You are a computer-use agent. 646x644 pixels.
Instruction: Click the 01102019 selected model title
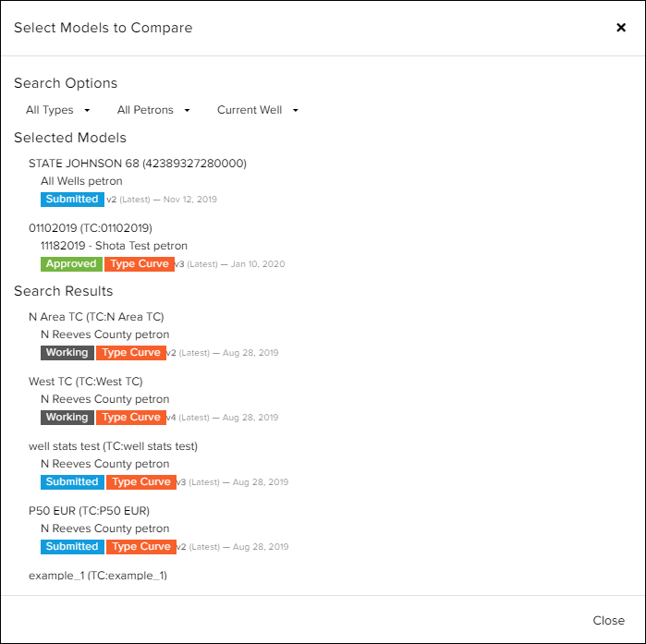coord(91,228)
